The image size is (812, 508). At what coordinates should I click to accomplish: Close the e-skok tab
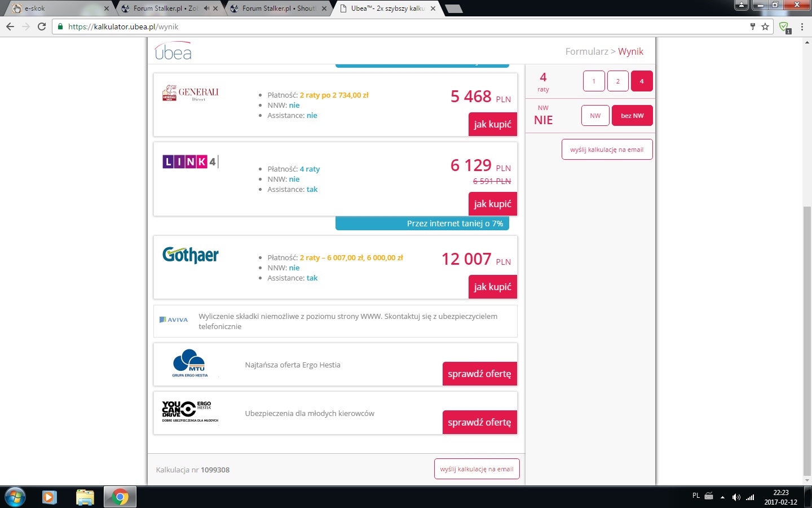107,8
